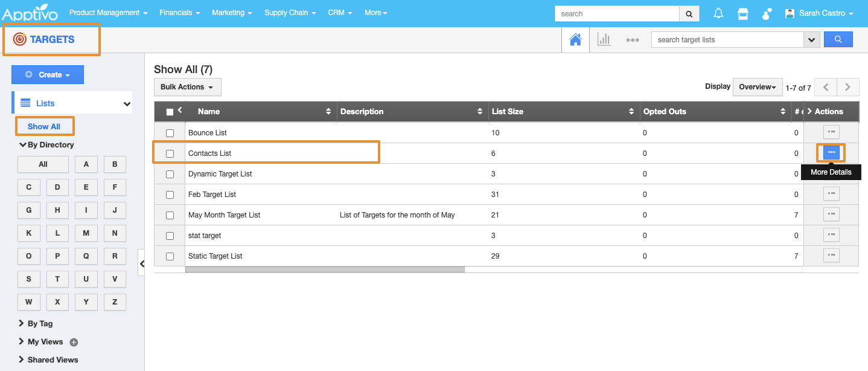The width and height of the screenshot is (868, 371).
Task: Add a new view with plus icon
Action: pyautogui.click(x=74, y=343)
